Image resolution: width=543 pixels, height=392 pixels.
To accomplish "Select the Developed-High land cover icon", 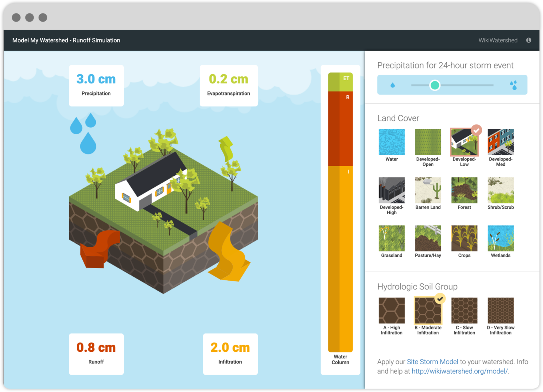I will coord(391,190).
